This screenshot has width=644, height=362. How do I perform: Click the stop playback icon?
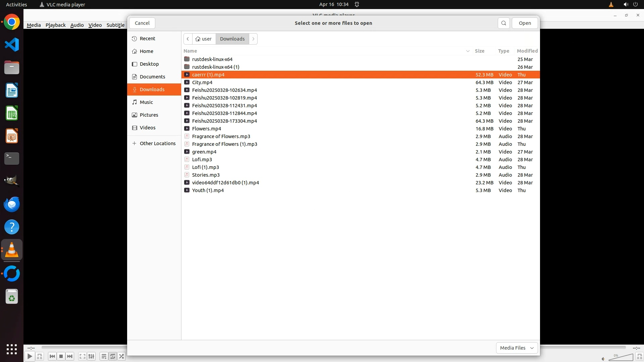[x=61, y=356]
